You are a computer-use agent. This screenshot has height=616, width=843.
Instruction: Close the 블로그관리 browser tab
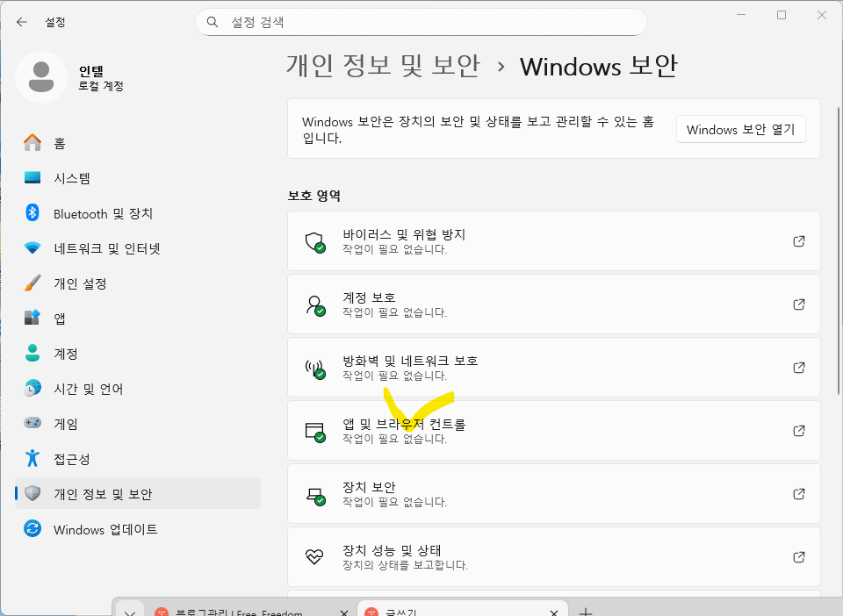[344, 612]
